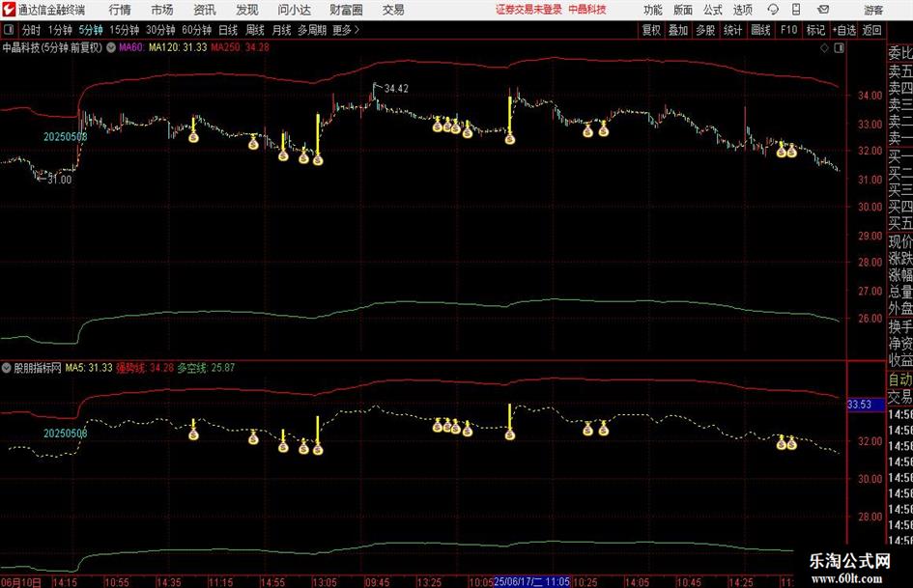
Task: Open the 行情 menu
Action: (120, 10)
